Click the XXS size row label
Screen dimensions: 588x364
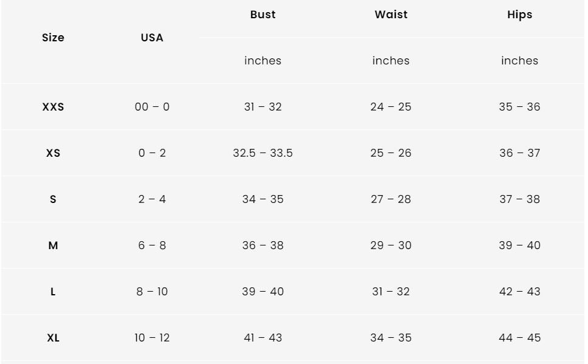point(53,107)
